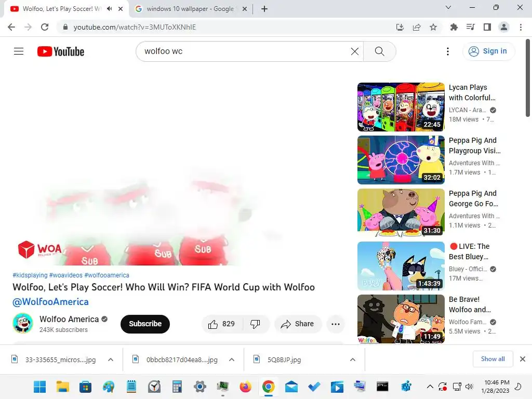Open media controls icon in toolbar
The image size is (532, 399).
470,27
